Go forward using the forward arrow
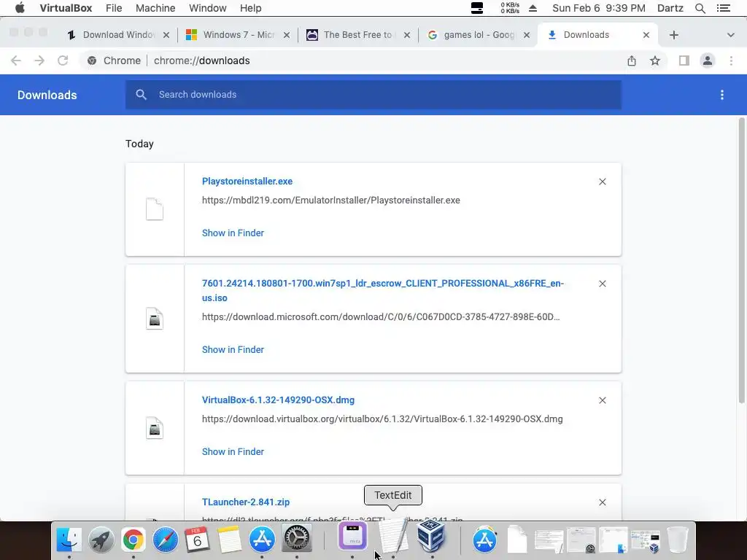Image resolution: width=747 pixels, height=560 pixels. 39,61
